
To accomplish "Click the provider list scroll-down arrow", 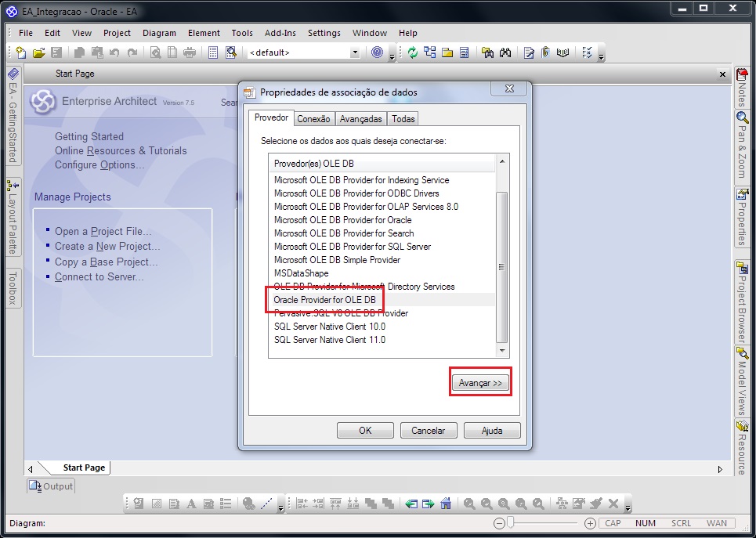I will [502, 351].
